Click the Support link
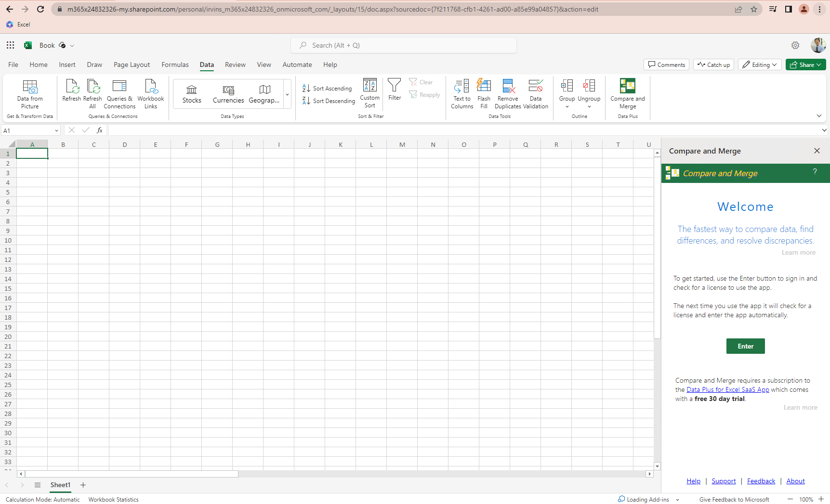Screen dimensions: 830x504 [x=724, y=481]
